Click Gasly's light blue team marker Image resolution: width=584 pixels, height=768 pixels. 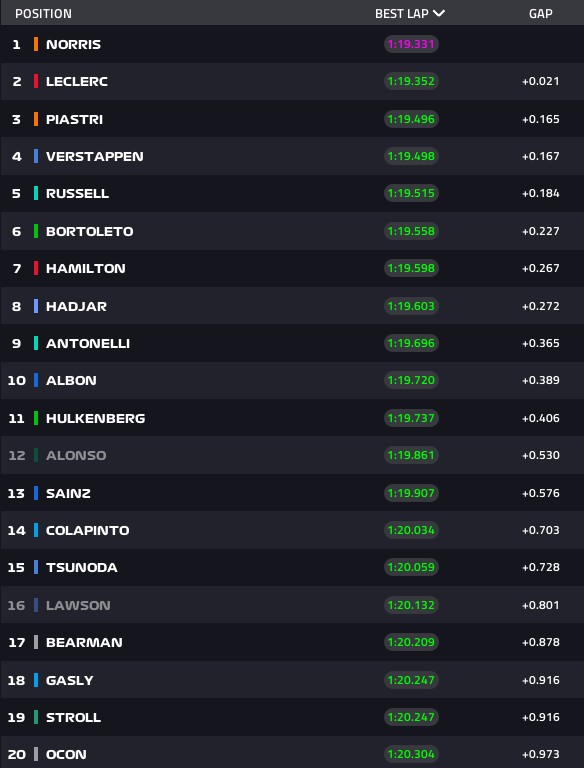point(36,680)
